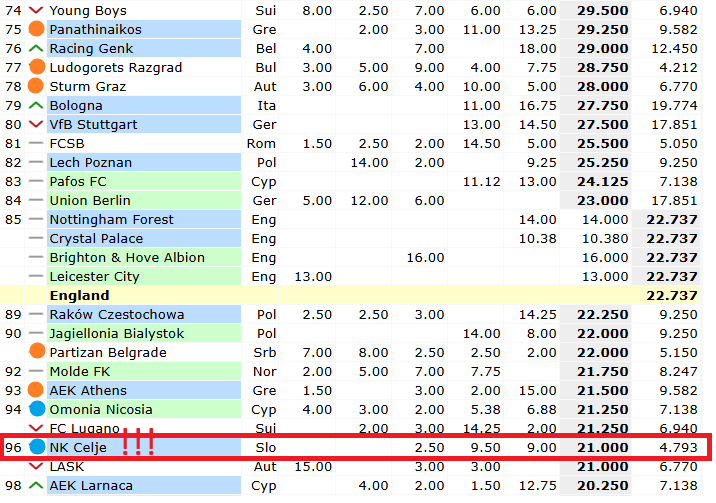Screen dimensions: 716x503
Task: Select the Molde FK team name
Action: [x=79, y=372]
